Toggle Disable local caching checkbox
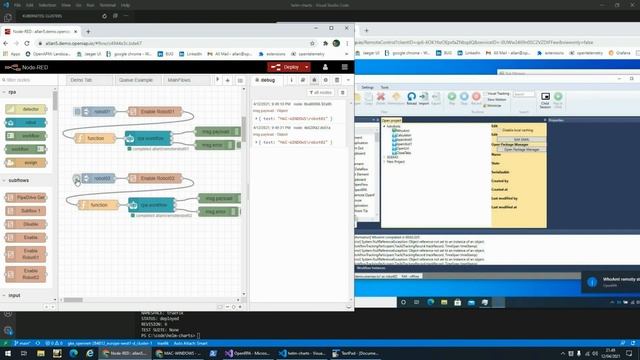 [499, 130]
